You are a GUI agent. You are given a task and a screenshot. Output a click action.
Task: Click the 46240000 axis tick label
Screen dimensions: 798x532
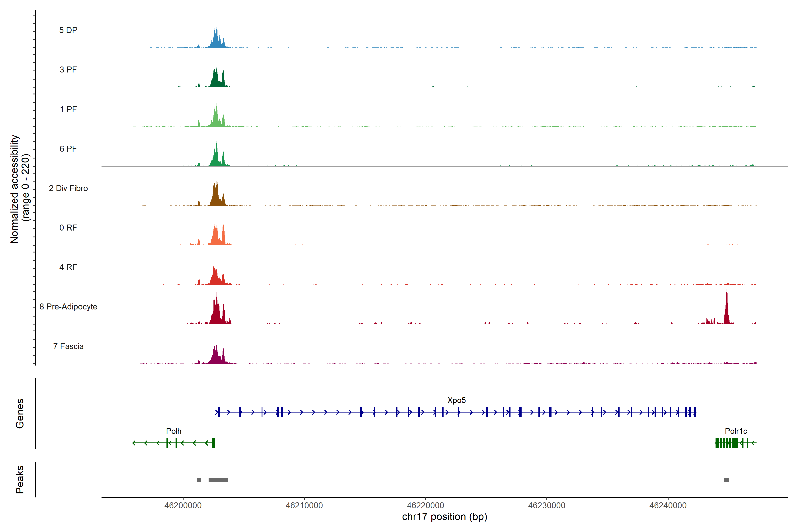point(668,505)
